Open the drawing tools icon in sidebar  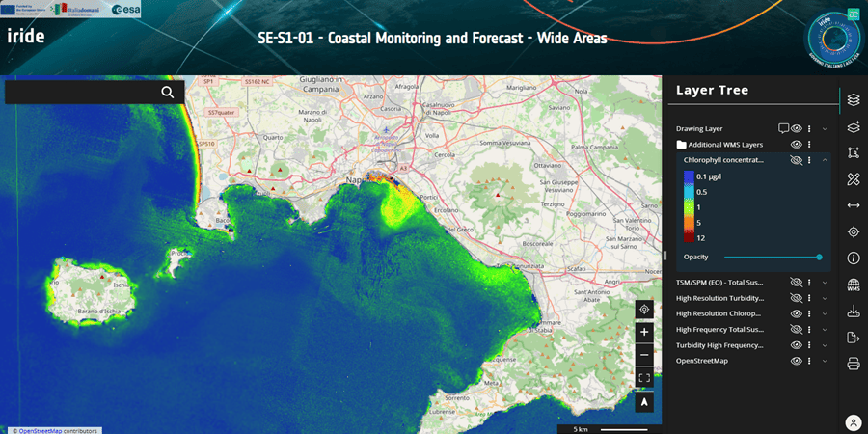point(854,178)
